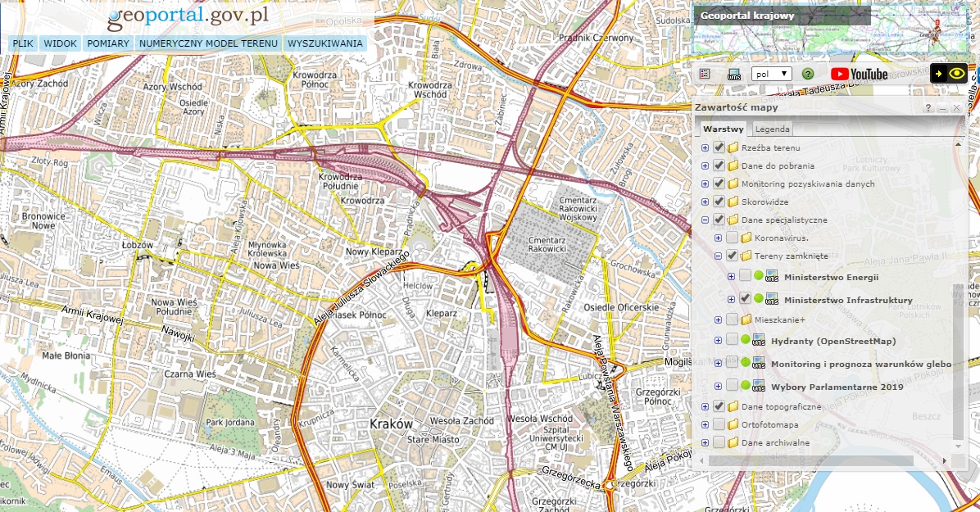The image size is (980, 512).
Task: Disable the Ministerstwo Infrastruktury layer checkbox
Action: point(745,298)
